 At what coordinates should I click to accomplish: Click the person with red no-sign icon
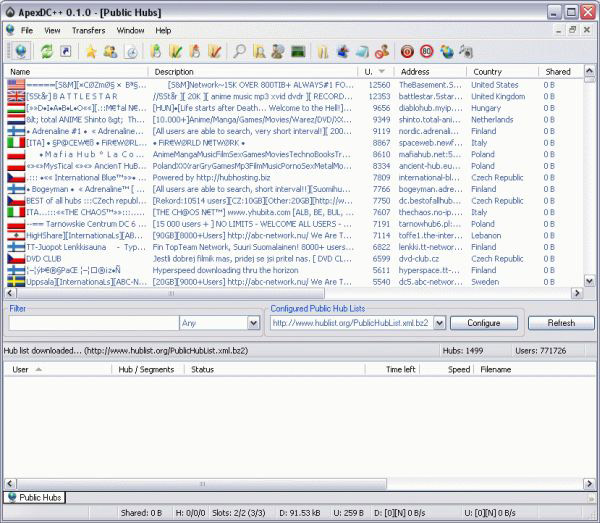point(382,52)
